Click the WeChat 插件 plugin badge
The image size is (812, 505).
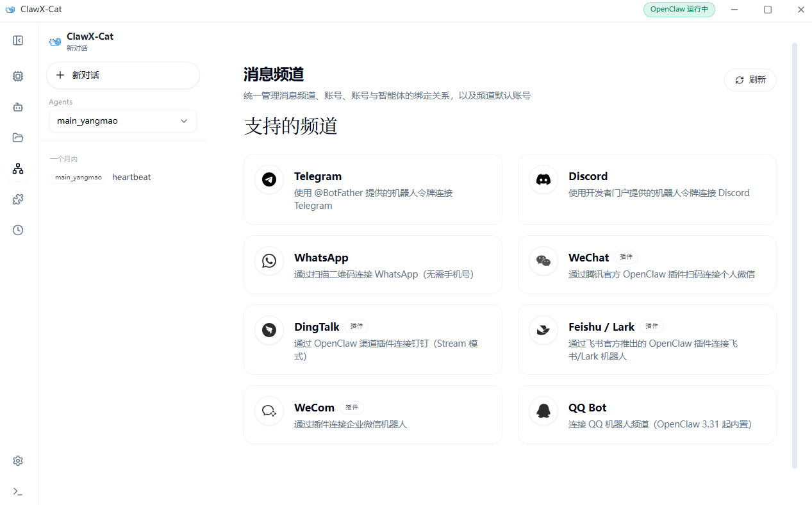coord(626,256)
